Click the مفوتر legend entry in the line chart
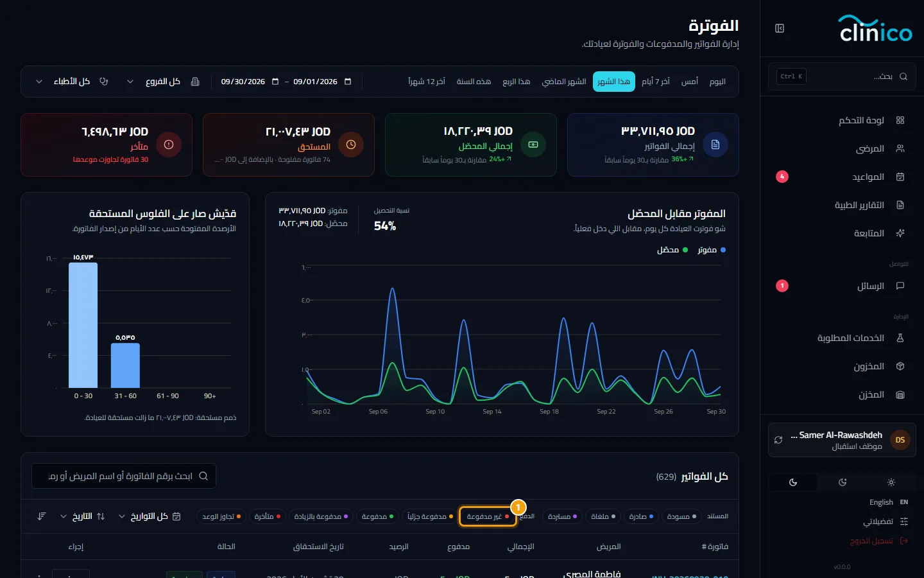 tap(712, 250)
